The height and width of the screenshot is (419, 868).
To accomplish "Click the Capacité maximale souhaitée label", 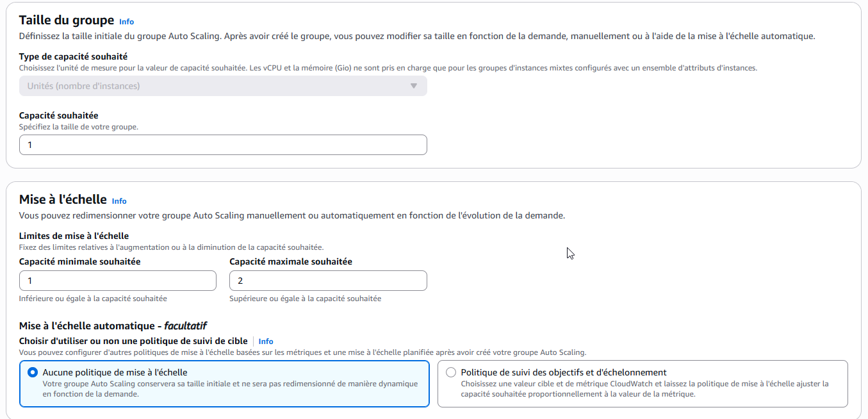I will (x=291, y=261).
